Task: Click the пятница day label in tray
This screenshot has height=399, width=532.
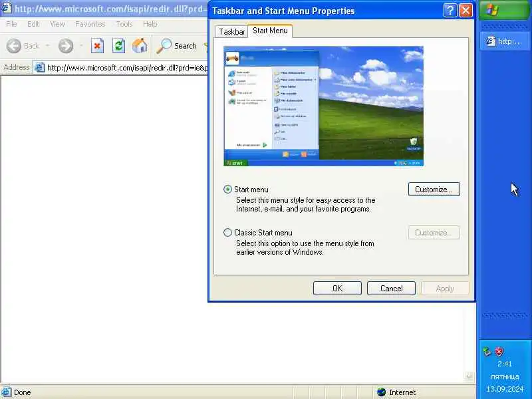Action: point(505,376)
